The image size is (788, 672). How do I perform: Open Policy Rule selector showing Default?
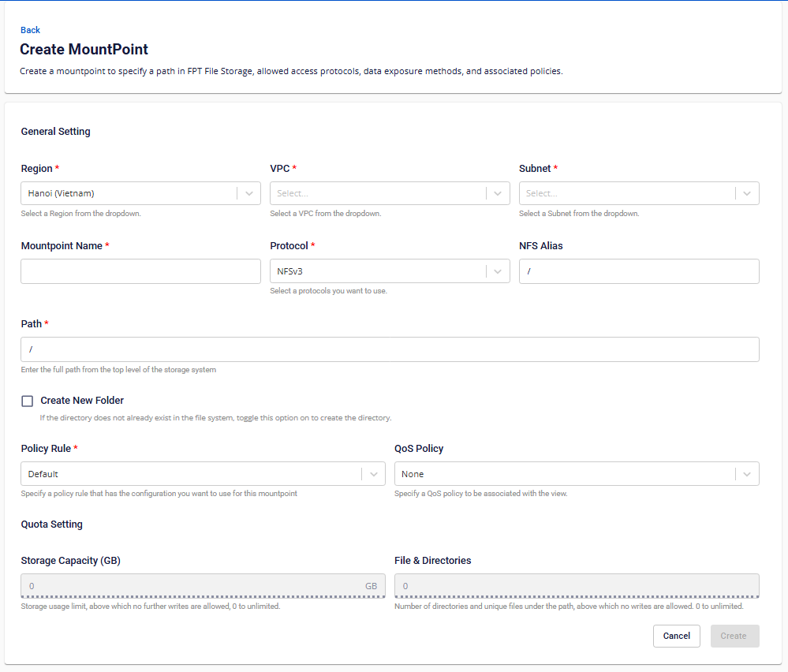190,474
